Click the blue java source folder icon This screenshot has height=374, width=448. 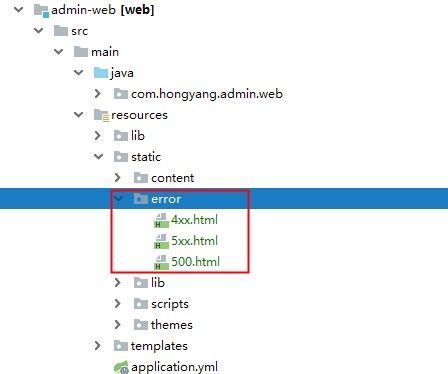point(101,73)
